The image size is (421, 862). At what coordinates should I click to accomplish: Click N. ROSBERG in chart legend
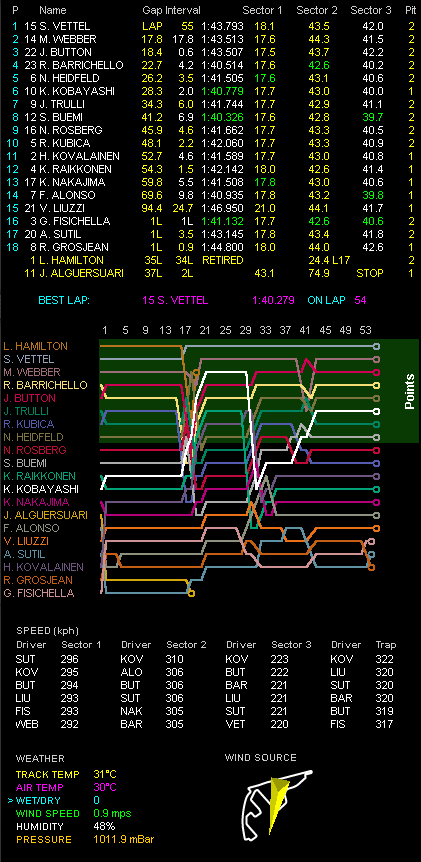click(35, 450)
